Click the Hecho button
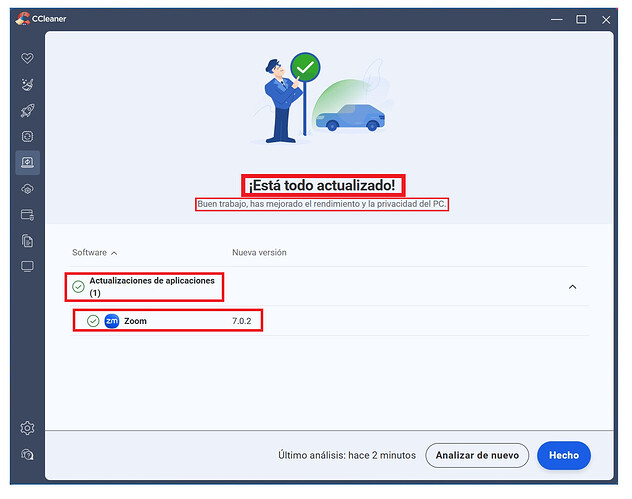 click(564, 455)
